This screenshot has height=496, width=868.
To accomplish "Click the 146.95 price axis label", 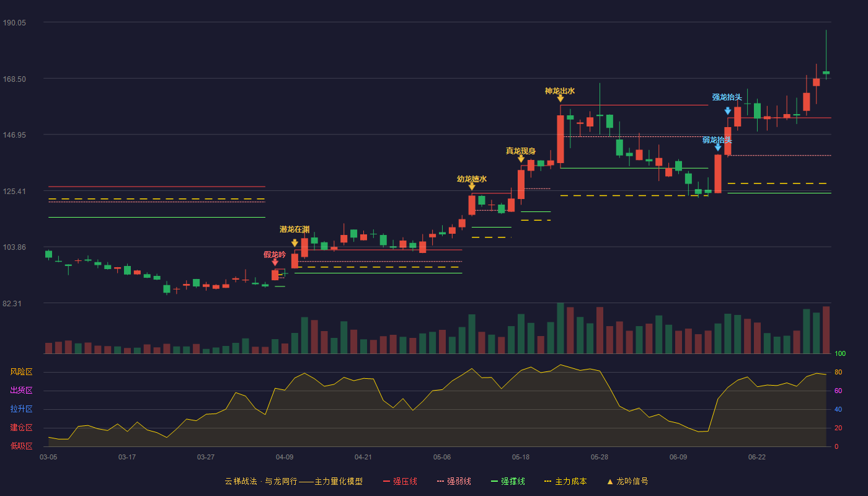I will pyautogui.click(x=14, y=135).
